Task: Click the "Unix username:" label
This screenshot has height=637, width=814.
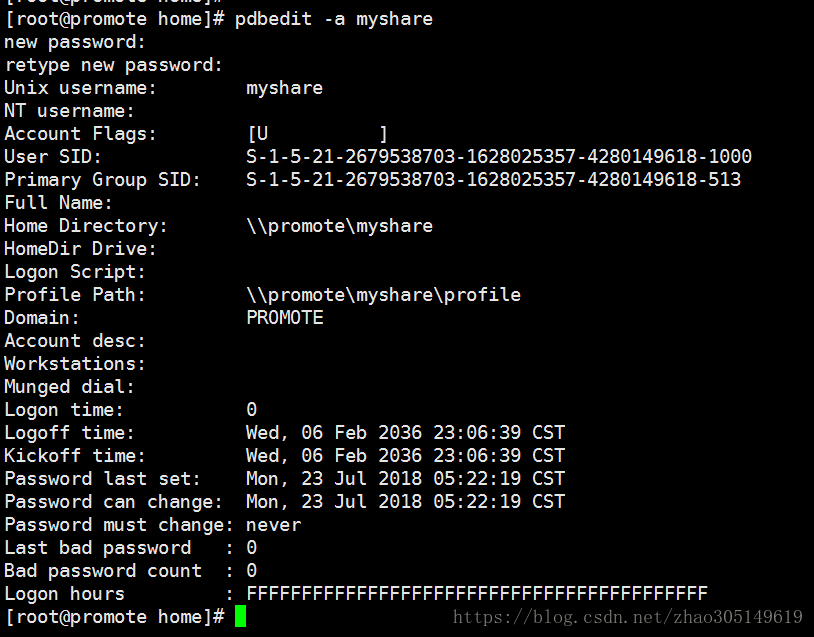Action: coord(80,88)
